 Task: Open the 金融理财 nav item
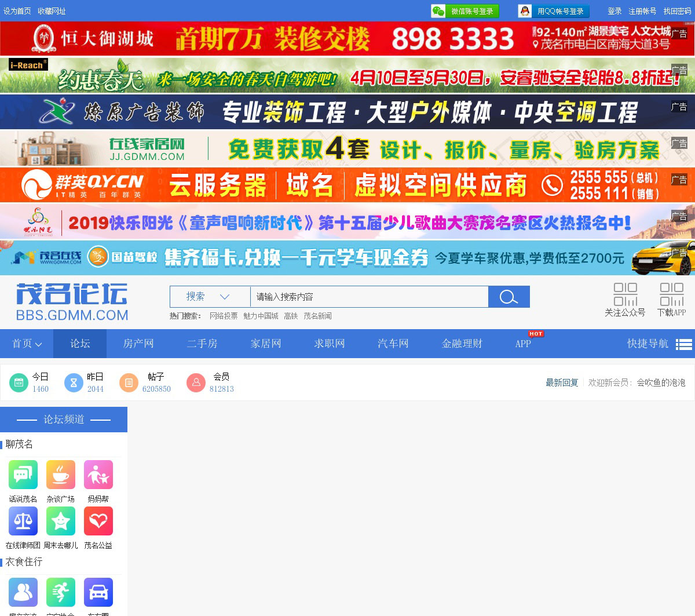[x=462, y=344]
